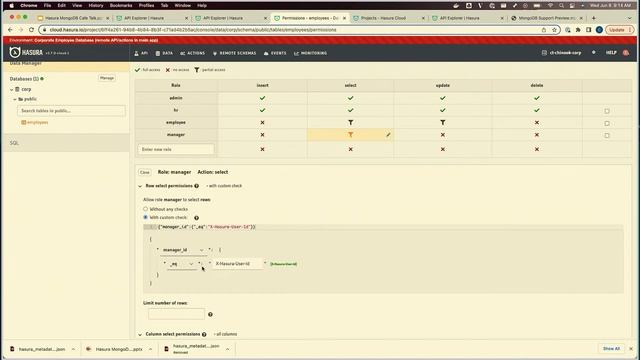Click the Manage databases button

tap(107, 78)
